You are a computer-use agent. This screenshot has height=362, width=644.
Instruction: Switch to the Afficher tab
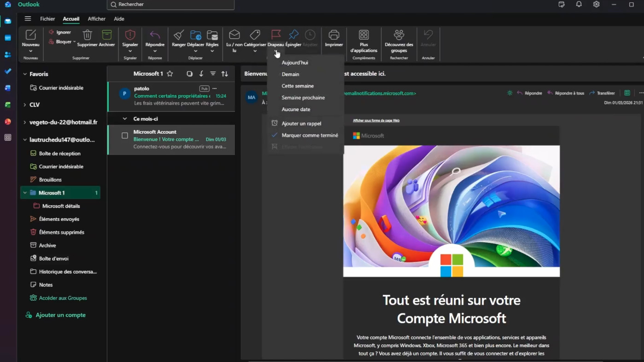pos(97,19)
